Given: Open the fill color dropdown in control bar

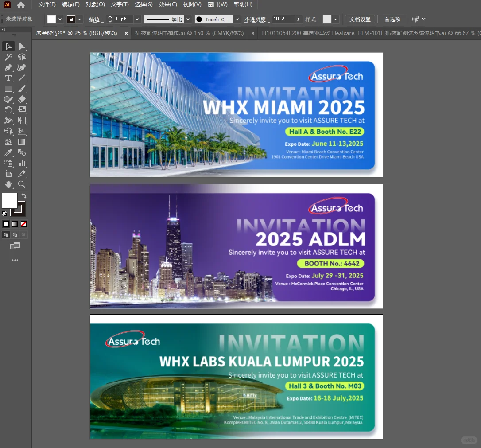Looking at the screenshot, I should point(60,19).
